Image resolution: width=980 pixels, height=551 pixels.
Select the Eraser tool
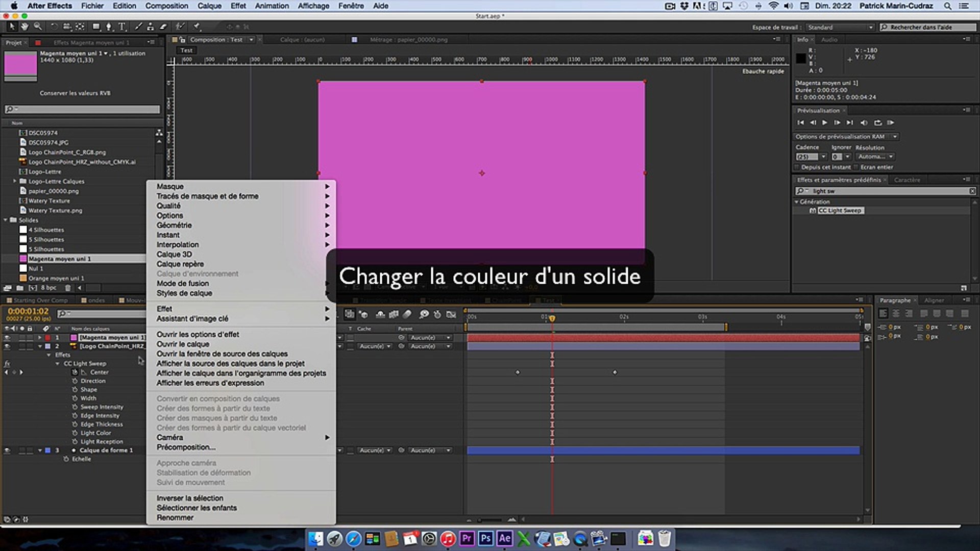pos(163,27)
